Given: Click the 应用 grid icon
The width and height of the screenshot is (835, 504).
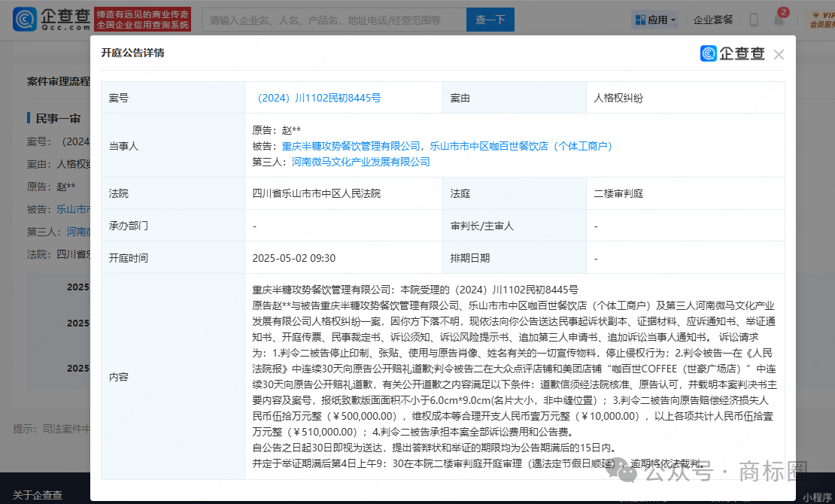Looking at the screenshot, I should coord(641,20).
